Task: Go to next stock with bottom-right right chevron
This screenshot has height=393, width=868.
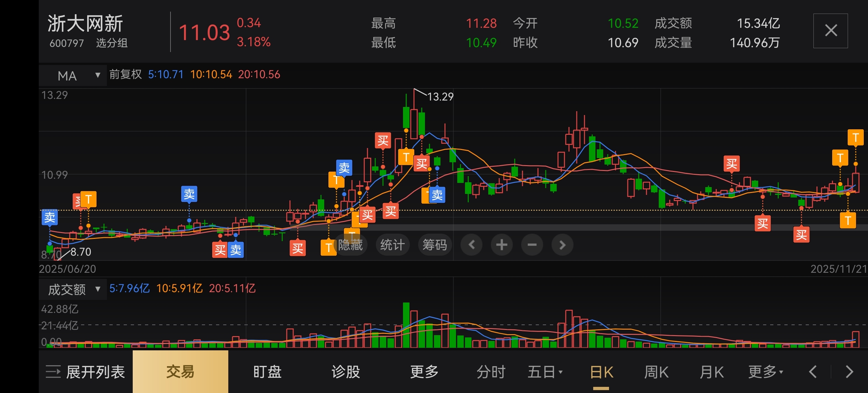Action: point(849,372)
